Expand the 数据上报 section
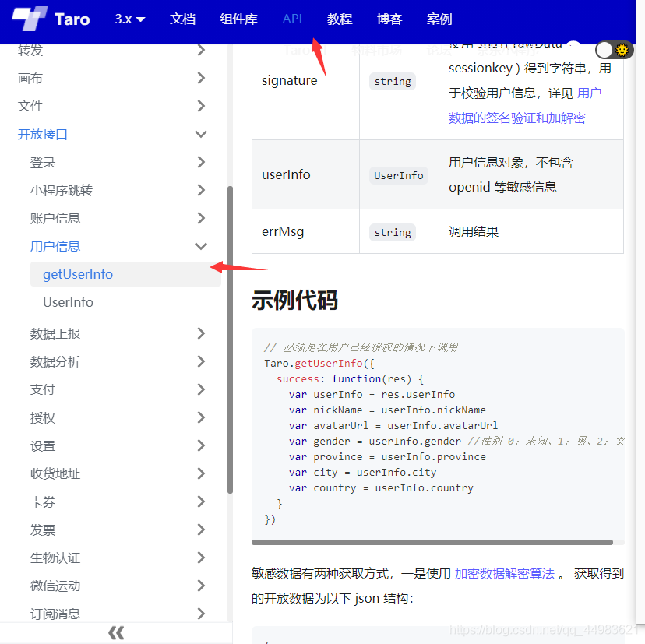Viewport: 645px width, 644px height. (58, 333)
